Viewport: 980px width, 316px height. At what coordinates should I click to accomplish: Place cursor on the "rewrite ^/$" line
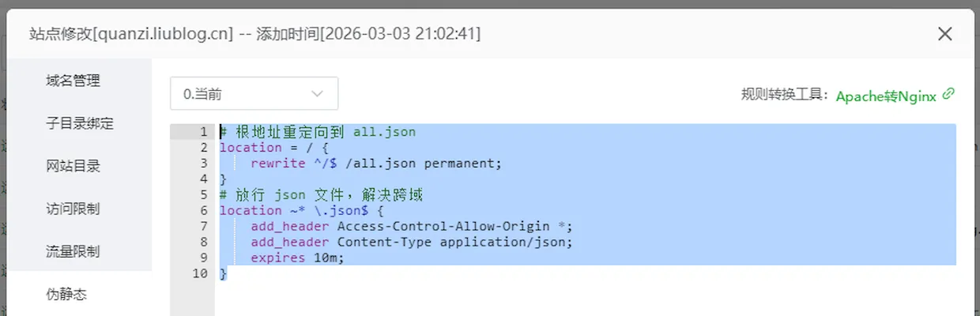pyautogui.click(x=376, y=164)
